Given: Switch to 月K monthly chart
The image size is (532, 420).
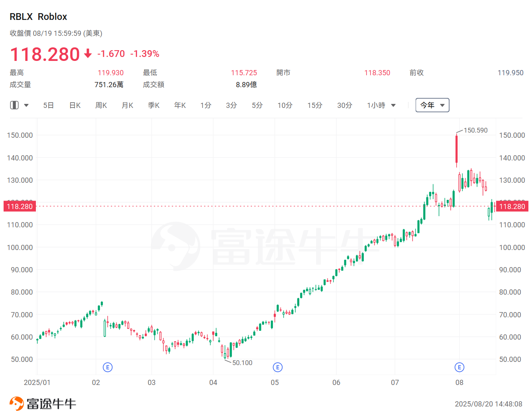Looking at the screenshot, I should pyautogui.click(x=128, y=105).
